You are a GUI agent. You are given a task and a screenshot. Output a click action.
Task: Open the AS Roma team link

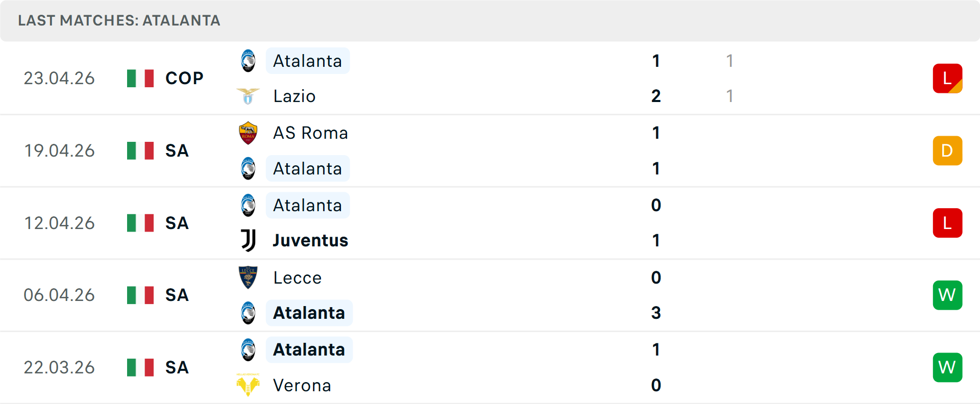[x=310, y=133]
